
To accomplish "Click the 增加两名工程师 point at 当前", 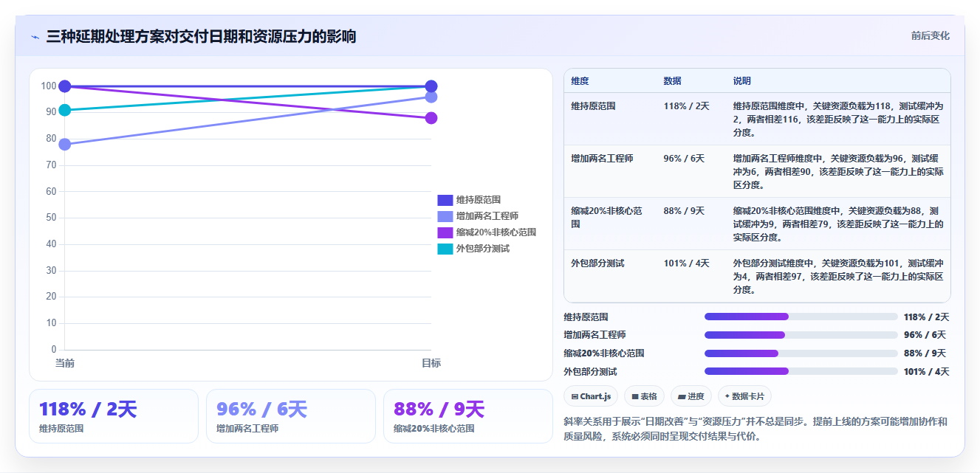I will click(x=65, y=144).
